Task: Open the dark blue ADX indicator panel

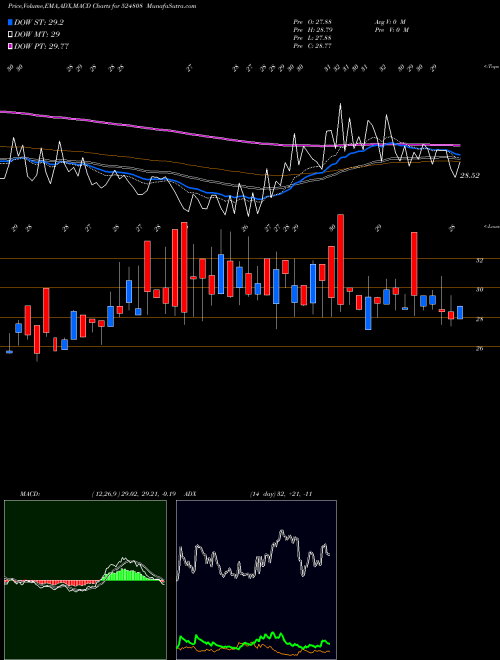Action: pyautogui.click(x=256, y=580)
